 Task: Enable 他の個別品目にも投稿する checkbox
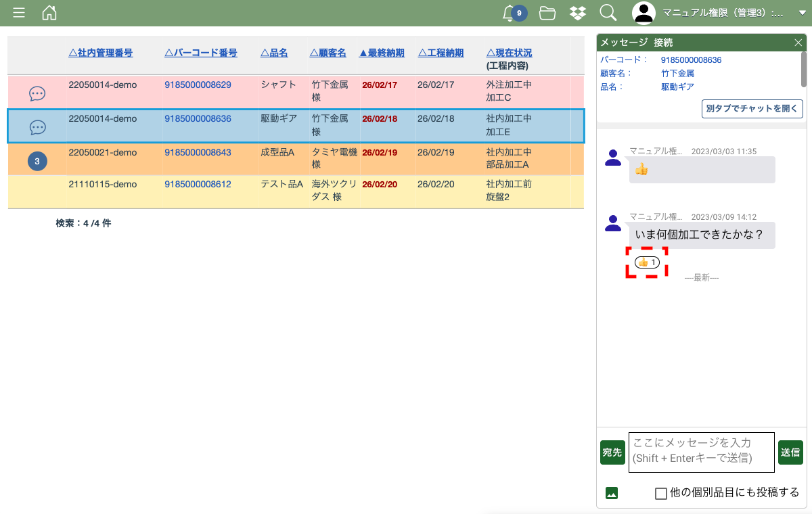click(661, 494)
